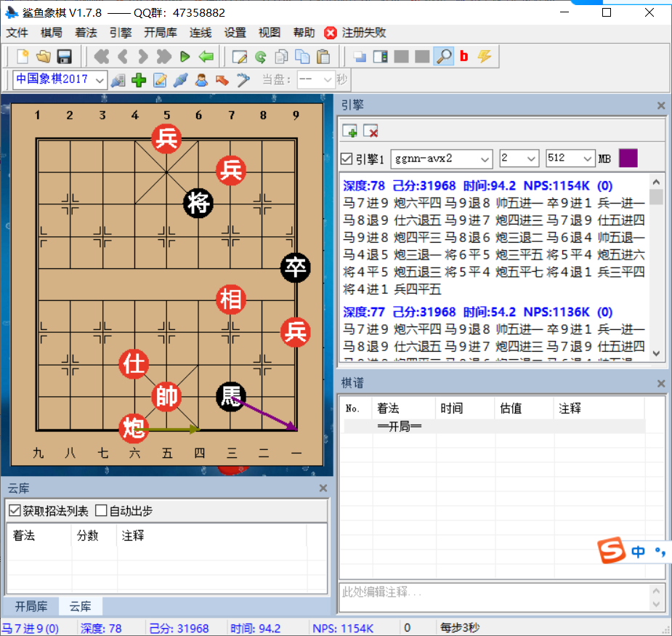
Task: Click the add engine icon in the engine panel
Action: pyautogui.click(x=349, y=132)
